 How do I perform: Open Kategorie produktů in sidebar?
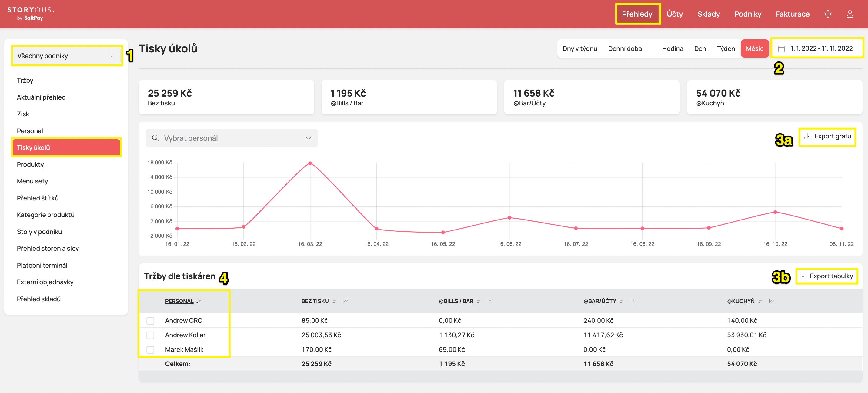[x=45, y=215]
